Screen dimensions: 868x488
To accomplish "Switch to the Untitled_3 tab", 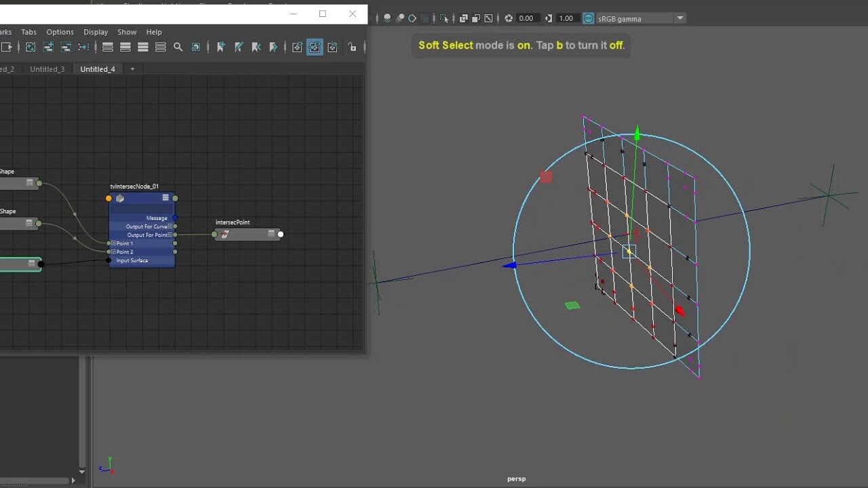I will [x=47, y=68].
